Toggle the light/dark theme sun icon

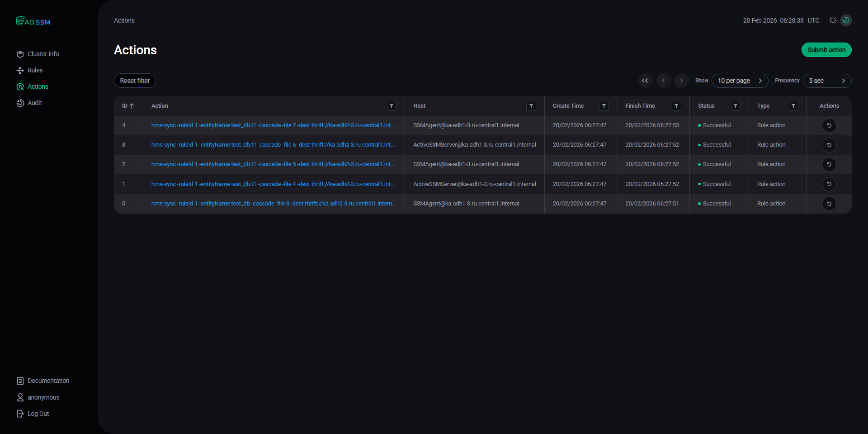tap(833, 20)
